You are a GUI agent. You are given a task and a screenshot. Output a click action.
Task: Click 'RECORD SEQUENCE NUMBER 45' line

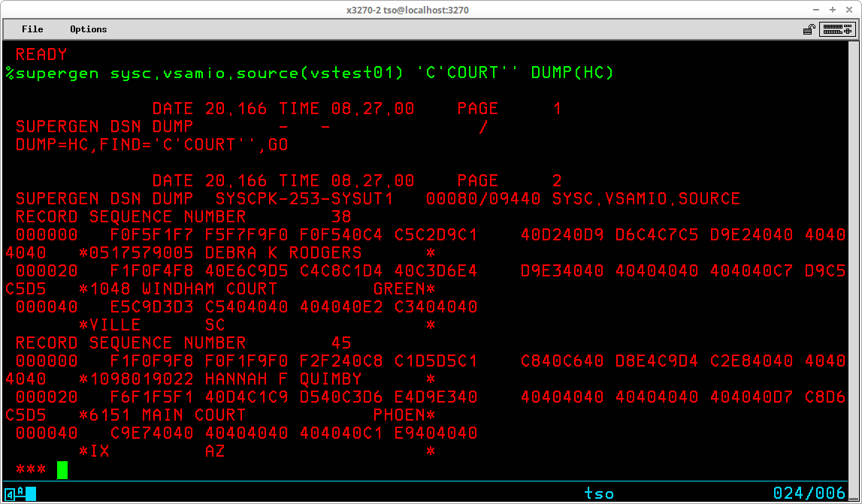coord(183,343)
